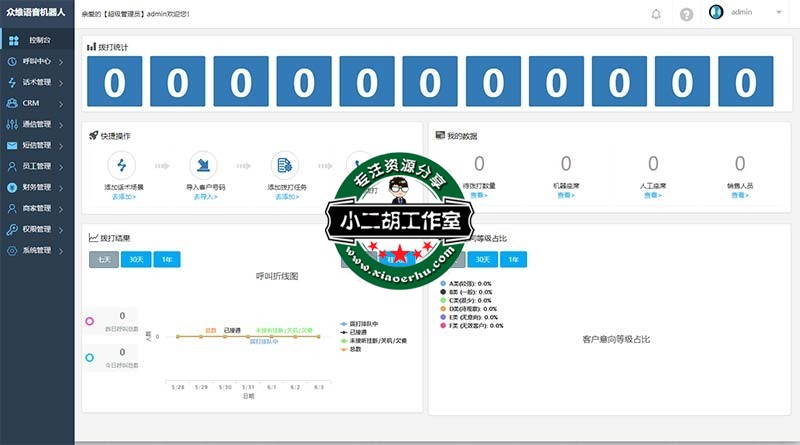Open the help question mark icon
The height and width of the screenshot is (445, 800).
[686, 14]
